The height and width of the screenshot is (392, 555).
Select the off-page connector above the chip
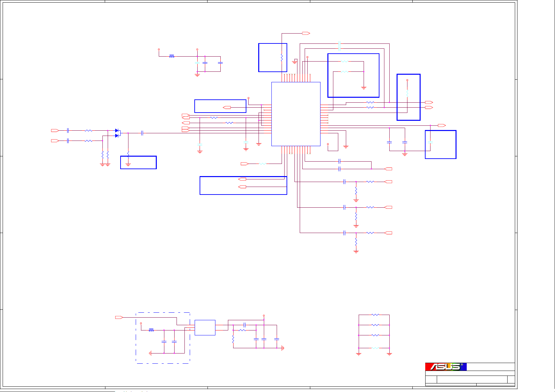[x=306, y=33]
